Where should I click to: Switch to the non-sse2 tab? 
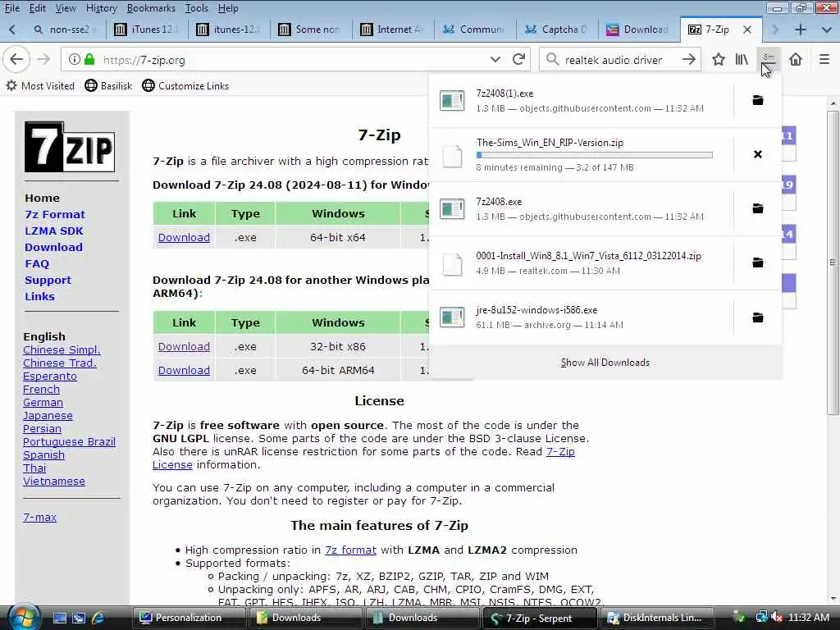click(x=64, y=30)
